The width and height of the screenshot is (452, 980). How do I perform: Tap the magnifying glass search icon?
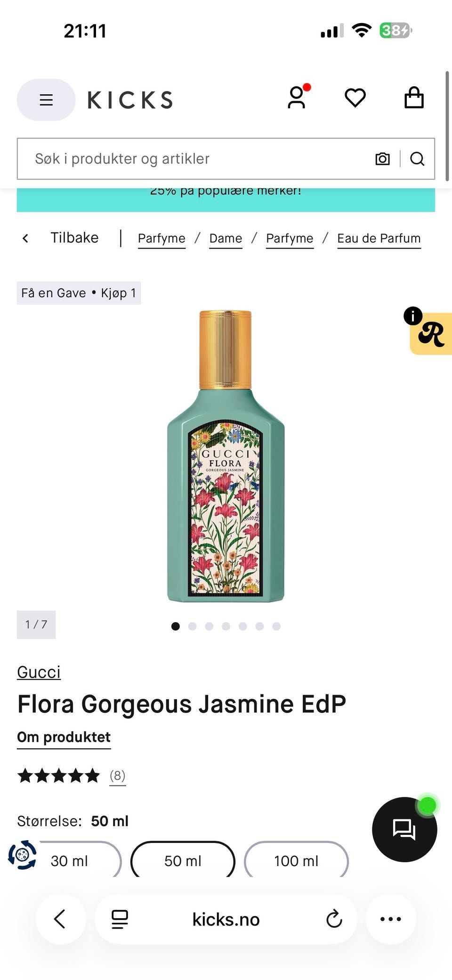click(x=417, y=159)
